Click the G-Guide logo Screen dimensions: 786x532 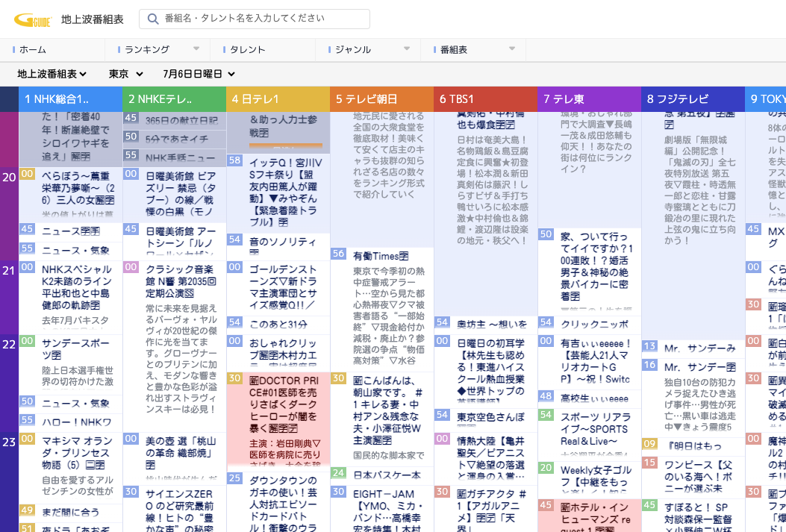click(33, 20)
